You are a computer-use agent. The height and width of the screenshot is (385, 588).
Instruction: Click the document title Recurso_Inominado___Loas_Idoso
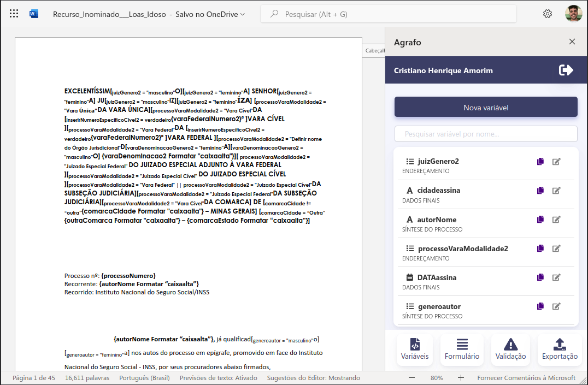(109, 14)
